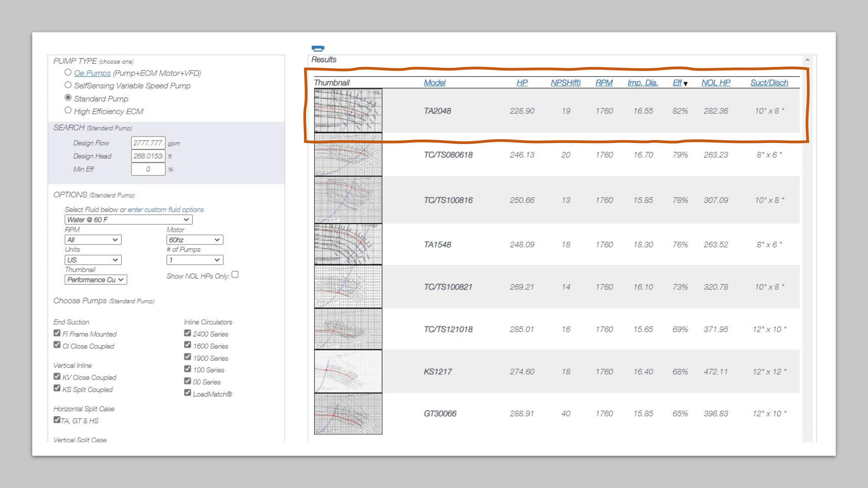This screenshot has width=868, height=488.
Task: Open the Thumbnail Performance Curve dropdown
Action: click(x=96, y=279)
